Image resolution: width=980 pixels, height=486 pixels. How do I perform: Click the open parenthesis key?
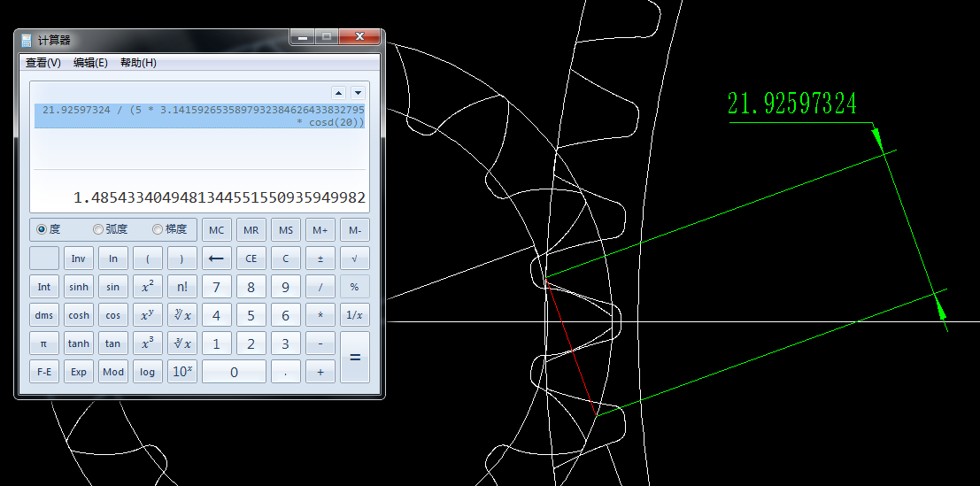[148, 258]
